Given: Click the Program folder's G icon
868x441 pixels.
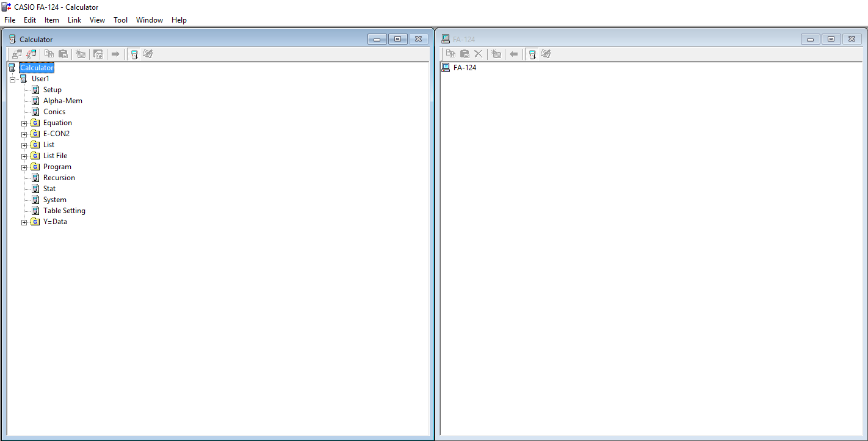Looking at the screenshot, I should click(35, 167).
